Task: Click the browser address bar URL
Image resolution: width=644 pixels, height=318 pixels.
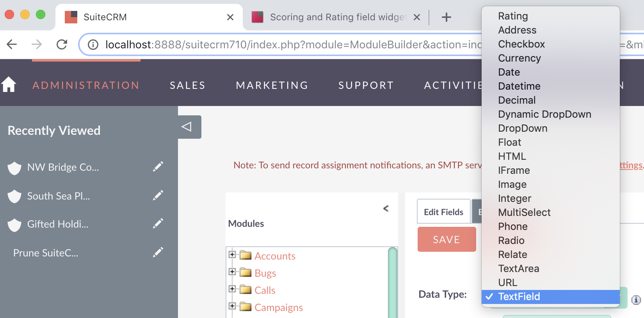Action: (x=294, y=45)
